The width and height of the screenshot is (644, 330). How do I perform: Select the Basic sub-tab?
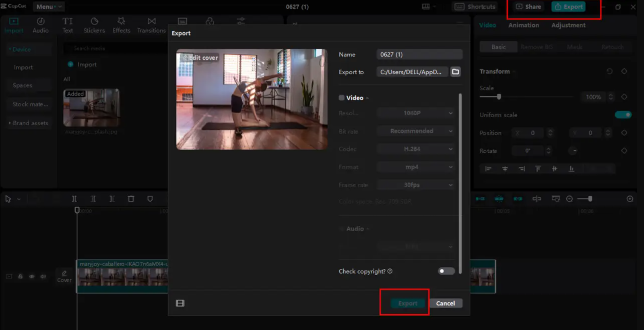click(498, 47)
